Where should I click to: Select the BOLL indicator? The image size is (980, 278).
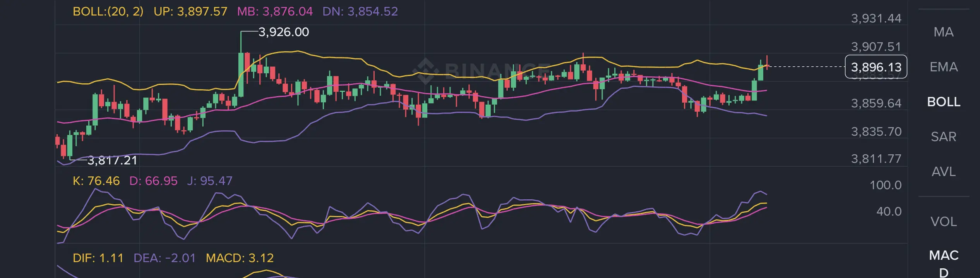943,102
